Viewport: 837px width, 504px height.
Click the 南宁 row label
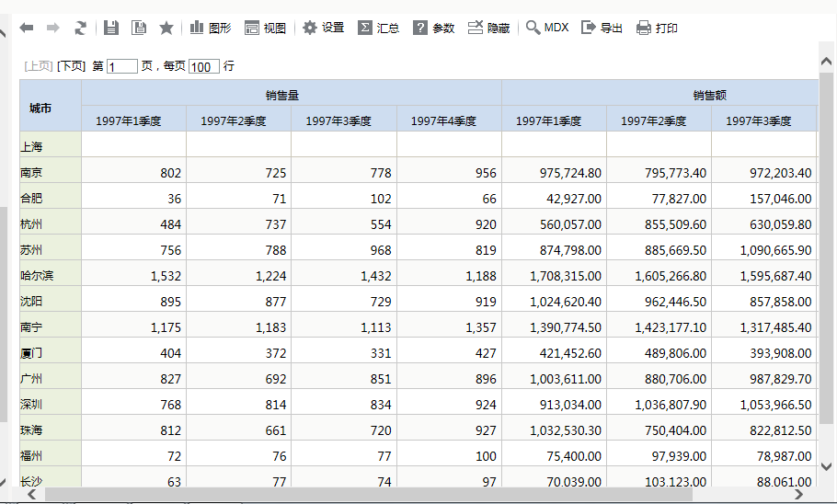pyautogui.click(x=51, y=325)
